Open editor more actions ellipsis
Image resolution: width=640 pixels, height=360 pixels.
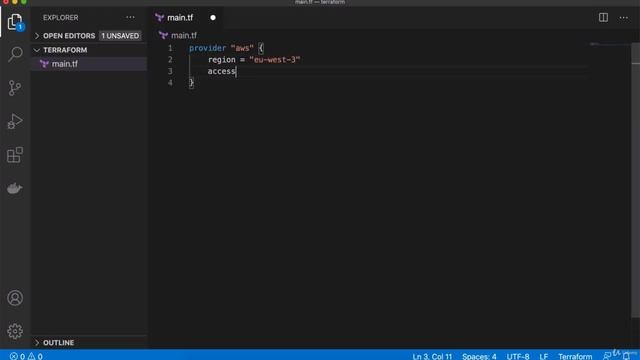pos(624,18)
